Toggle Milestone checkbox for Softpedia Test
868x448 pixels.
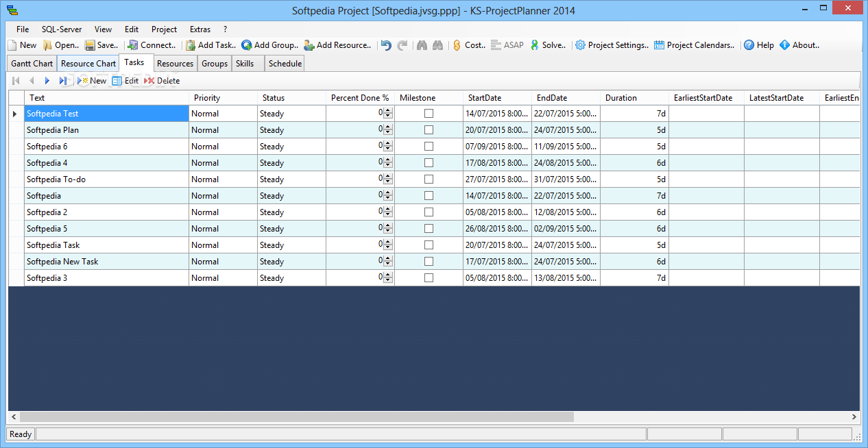(x=429, y=114)
